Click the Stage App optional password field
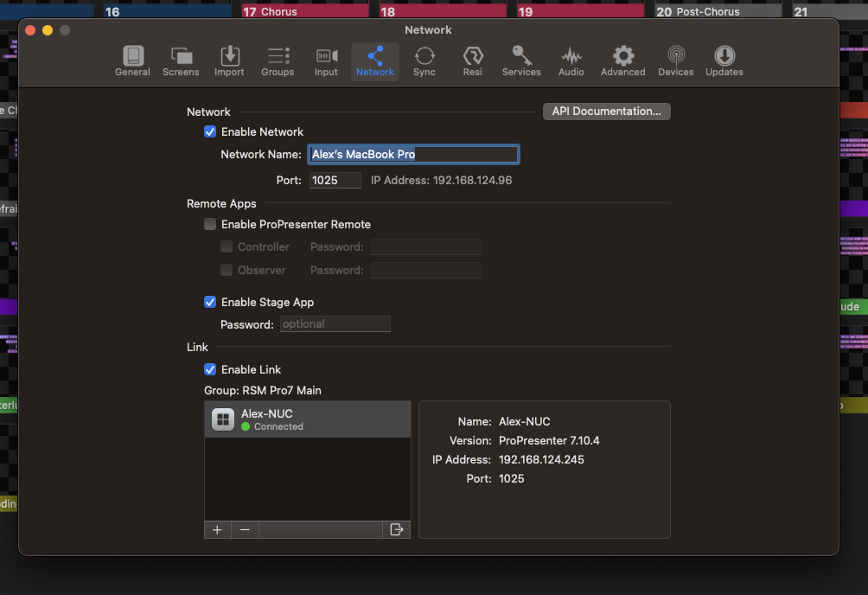 335,324
